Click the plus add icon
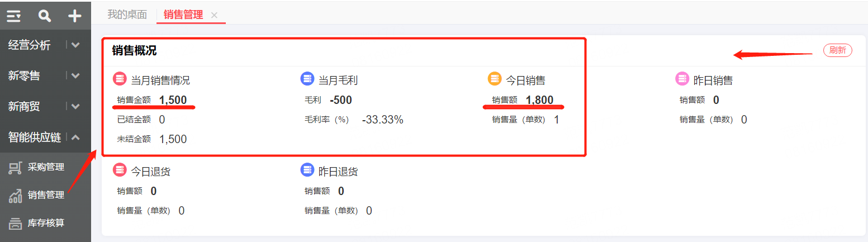Screen dimensions: 868x242 [74, 16]
